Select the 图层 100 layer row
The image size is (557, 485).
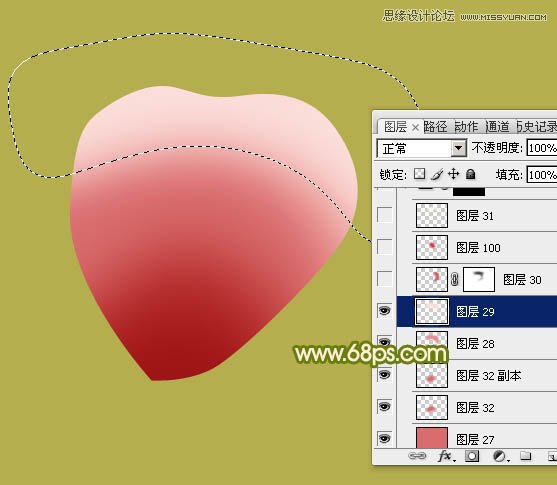477,247
